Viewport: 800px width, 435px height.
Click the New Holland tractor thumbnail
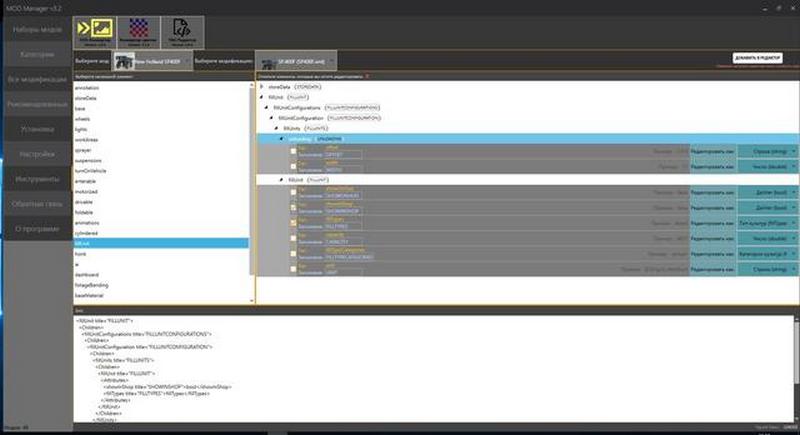coord(125,62)
